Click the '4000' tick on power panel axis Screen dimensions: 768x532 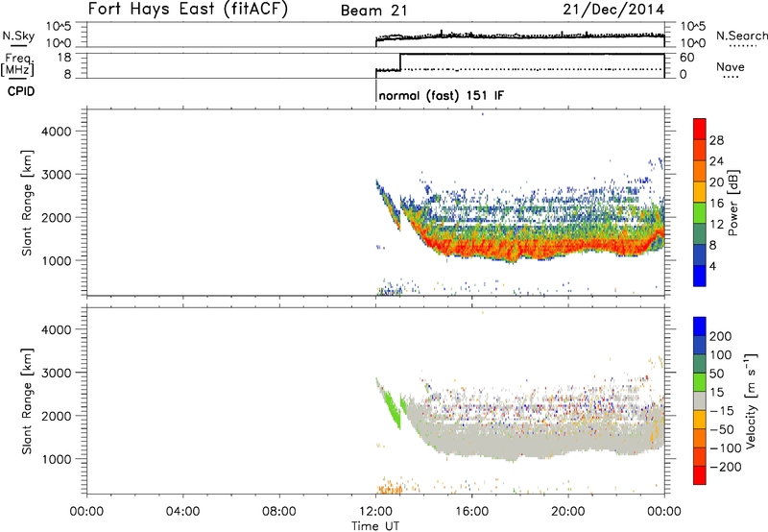(57, 132)
